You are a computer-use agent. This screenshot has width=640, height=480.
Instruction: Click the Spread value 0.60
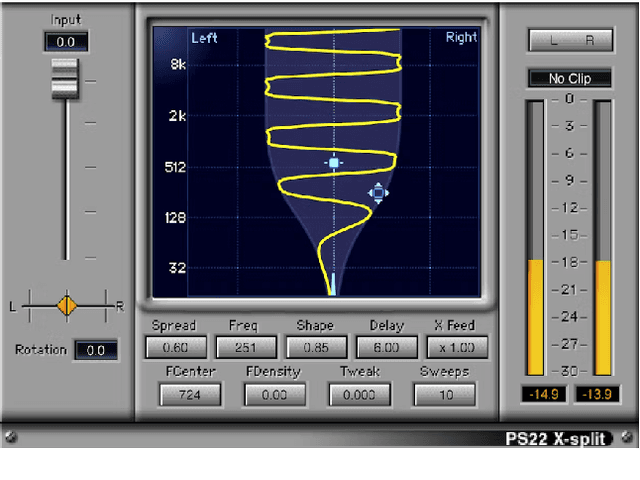[175, 348]
